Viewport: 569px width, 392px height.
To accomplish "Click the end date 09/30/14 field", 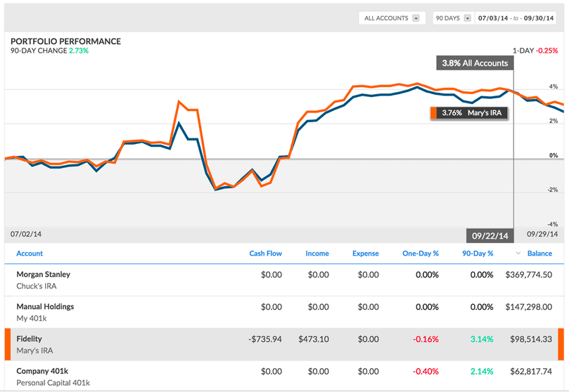I will point(543,18).
